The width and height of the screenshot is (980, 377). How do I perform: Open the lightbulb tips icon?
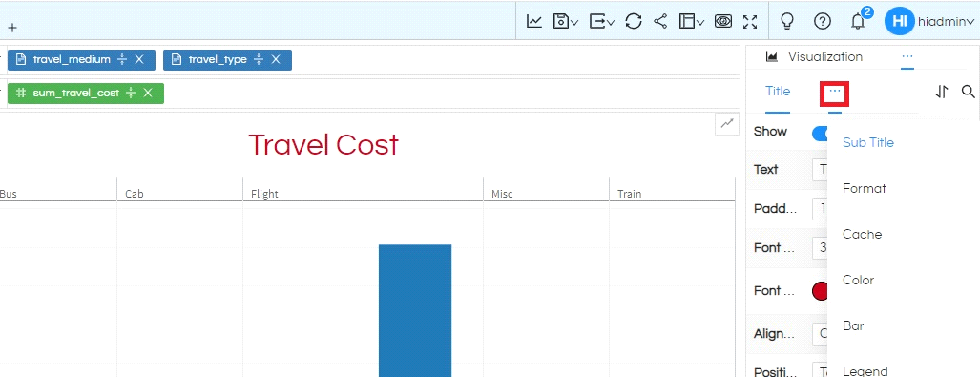(787, 21)
